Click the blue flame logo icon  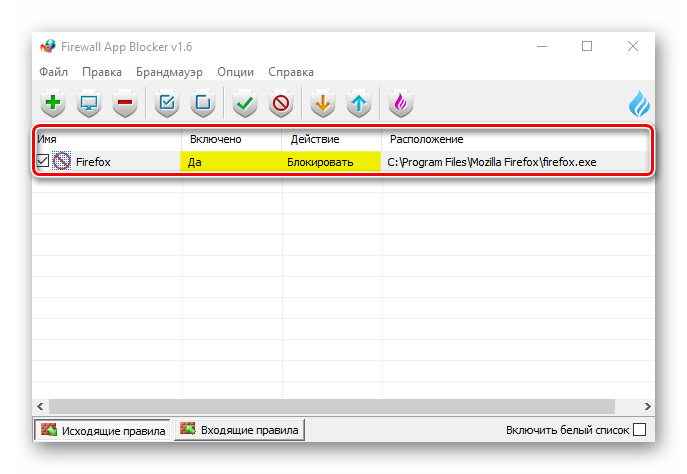639,104
